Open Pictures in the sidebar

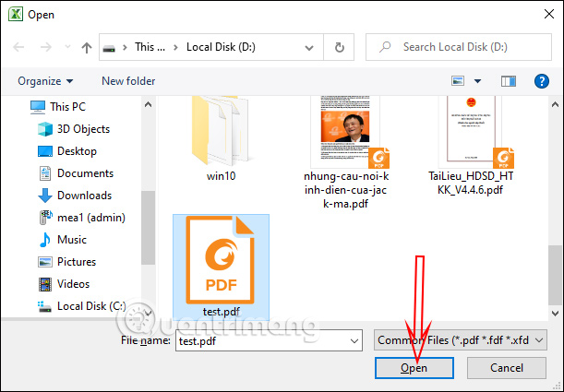coord(77,262)
